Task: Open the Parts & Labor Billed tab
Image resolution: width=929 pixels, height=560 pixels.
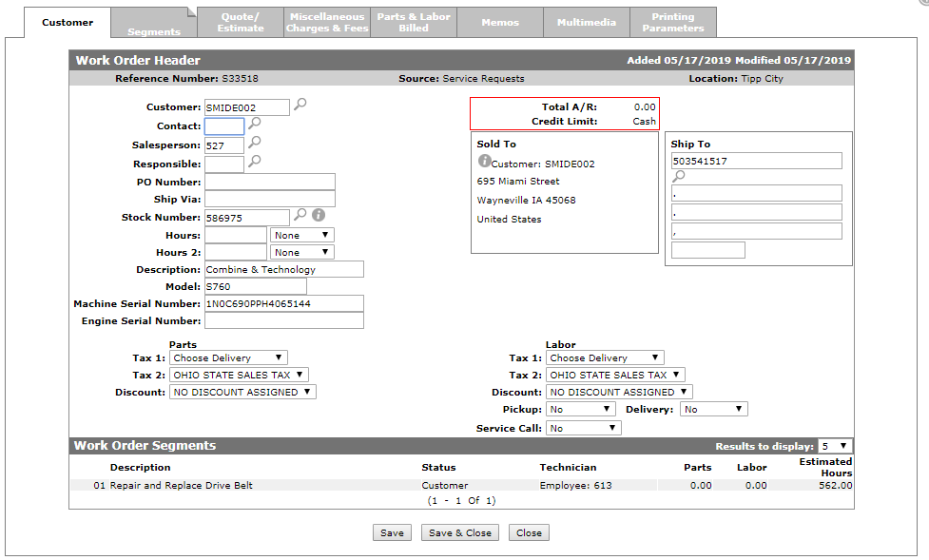Action: 414,22
